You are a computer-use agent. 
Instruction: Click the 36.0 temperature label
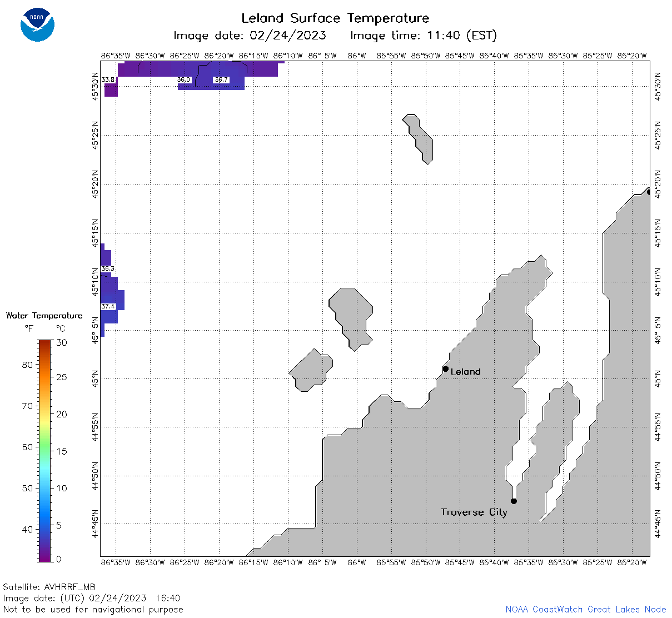183,79
